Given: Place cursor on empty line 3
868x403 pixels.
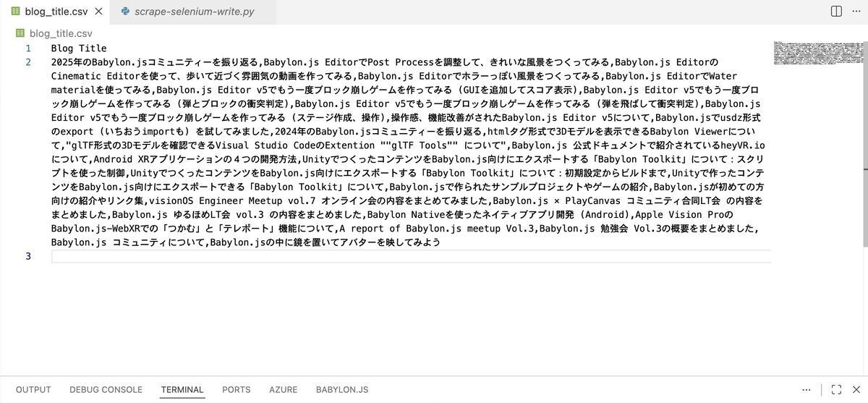Looking at the screenshot, I should pos(411,256).
